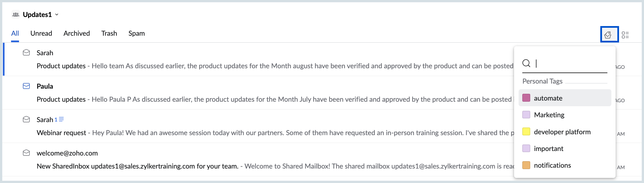Click the envelope icon on the Webinar request email
Image resolution: width=644 pixels, height=183 pixels.
tap(26, 119)
